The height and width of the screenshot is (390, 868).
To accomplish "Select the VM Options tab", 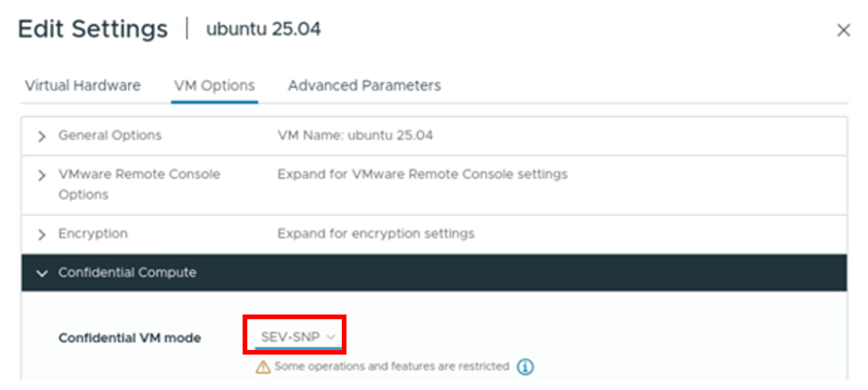I will [214, 85].
